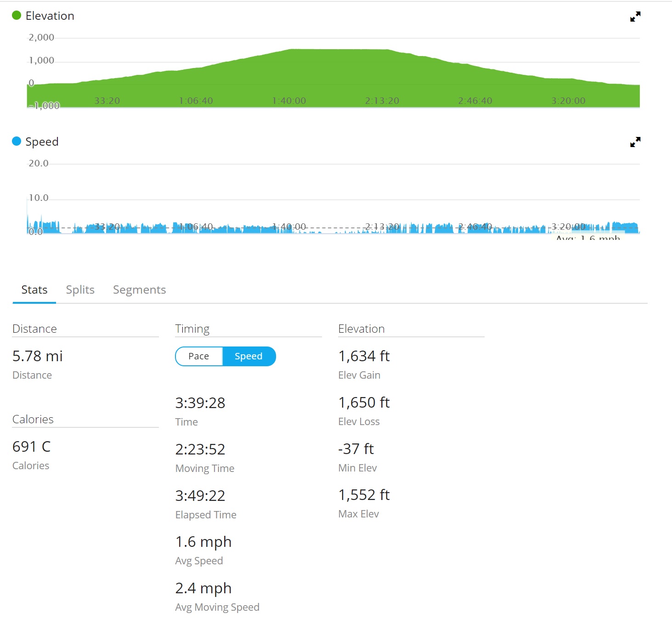Screen dimensions: 672x619
Task: Click the 2.4 mph Avg Moving Speed
Action: pos(203,588)
